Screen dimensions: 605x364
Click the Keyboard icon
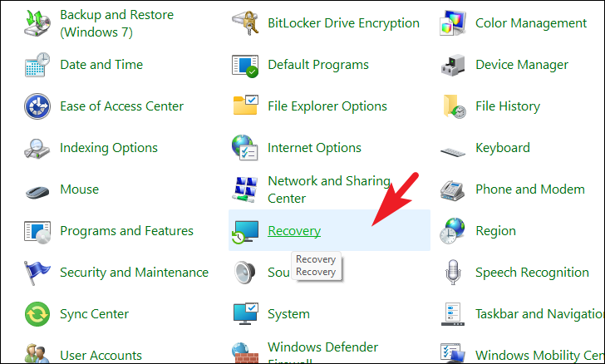[x=453, y=152]
